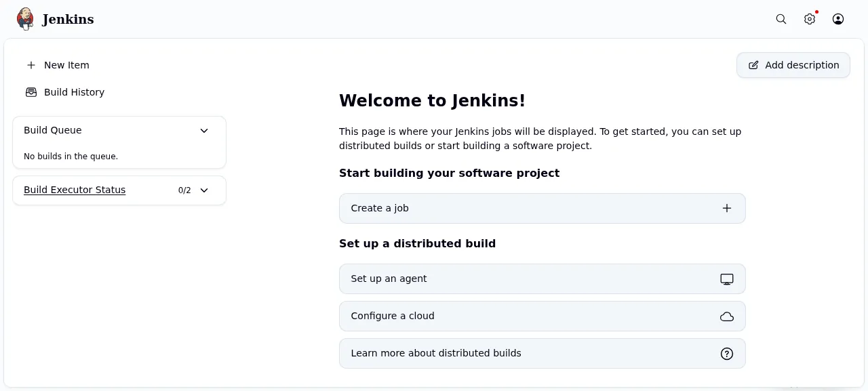Viewport: 868px width, 391px height.
Task: Click the monitor icon in Set up an agent
Action: pyautogui.click(x=727, y=279)
